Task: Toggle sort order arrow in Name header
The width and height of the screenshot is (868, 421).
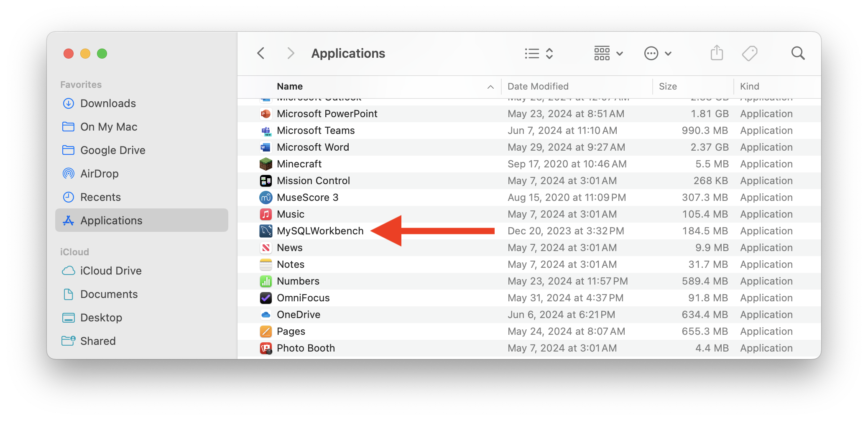Action: point(490,87)
